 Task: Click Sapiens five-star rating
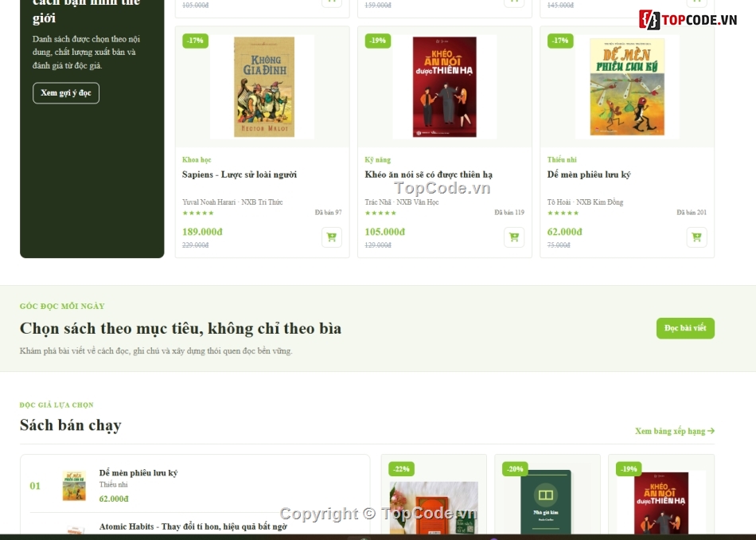point(197,213)
